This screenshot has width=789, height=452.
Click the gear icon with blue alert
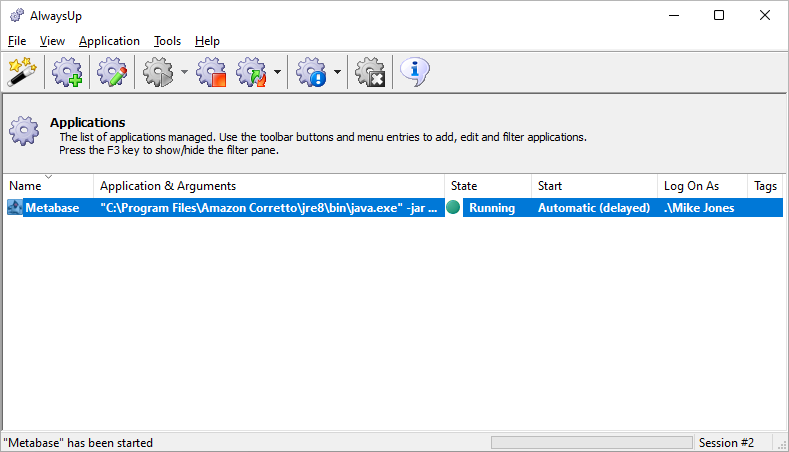311,72
